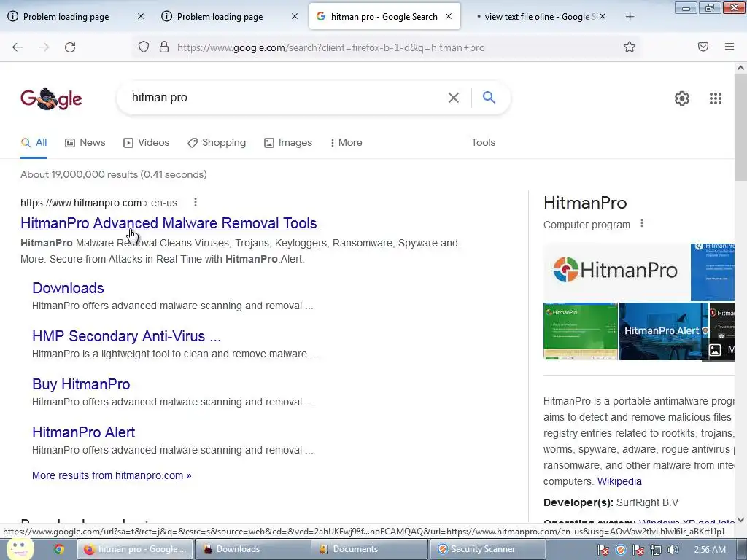Viewport: 747px width, 560px height.
Task: Click the blue magnifier search button
Action: (x=489, y=97)
